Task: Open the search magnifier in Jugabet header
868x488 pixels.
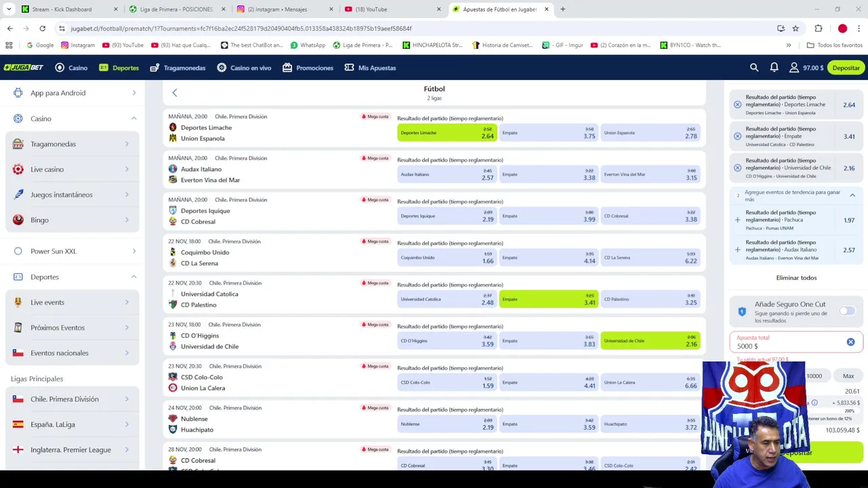Action: 754,68
